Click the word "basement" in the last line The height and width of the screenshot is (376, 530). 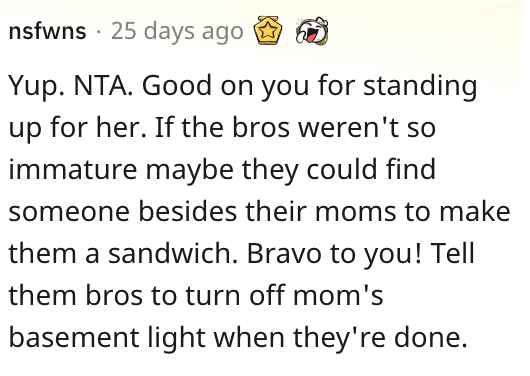pyautogui.click(x=74, y=337)
